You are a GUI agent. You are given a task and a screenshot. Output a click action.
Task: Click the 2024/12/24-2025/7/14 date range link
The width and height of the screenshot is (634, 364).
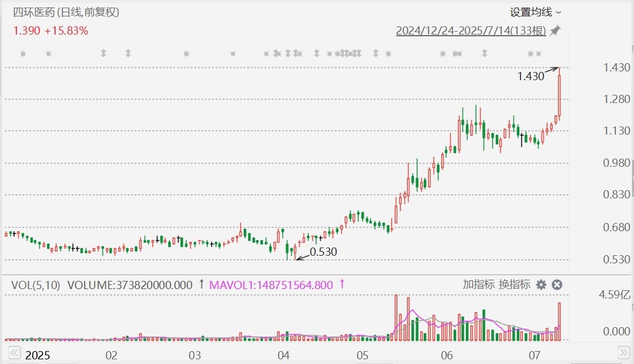pos(471,31)
